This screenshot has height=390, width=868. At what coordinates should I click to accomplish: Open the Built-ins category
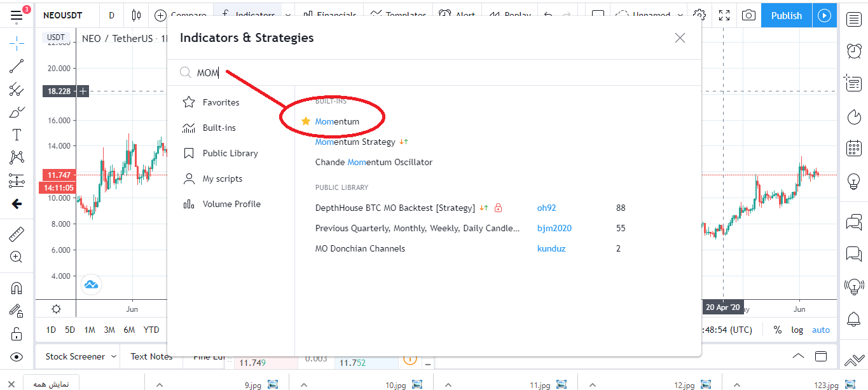point(209,128)
